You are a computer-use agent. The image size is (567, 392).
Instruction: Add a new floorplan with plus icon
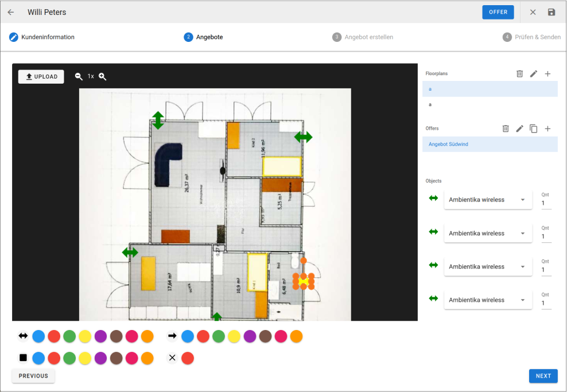[x=547, y=74]
